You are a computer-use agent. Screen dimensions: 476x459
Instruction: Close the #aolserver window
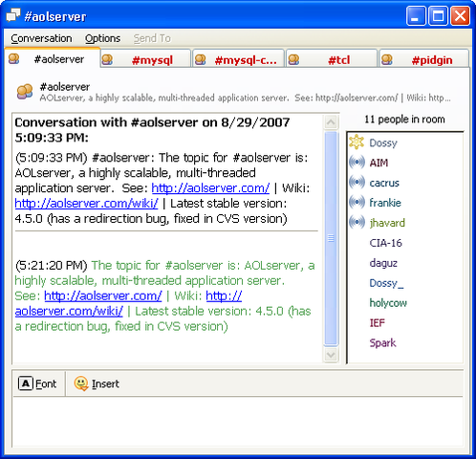point(460,15)
